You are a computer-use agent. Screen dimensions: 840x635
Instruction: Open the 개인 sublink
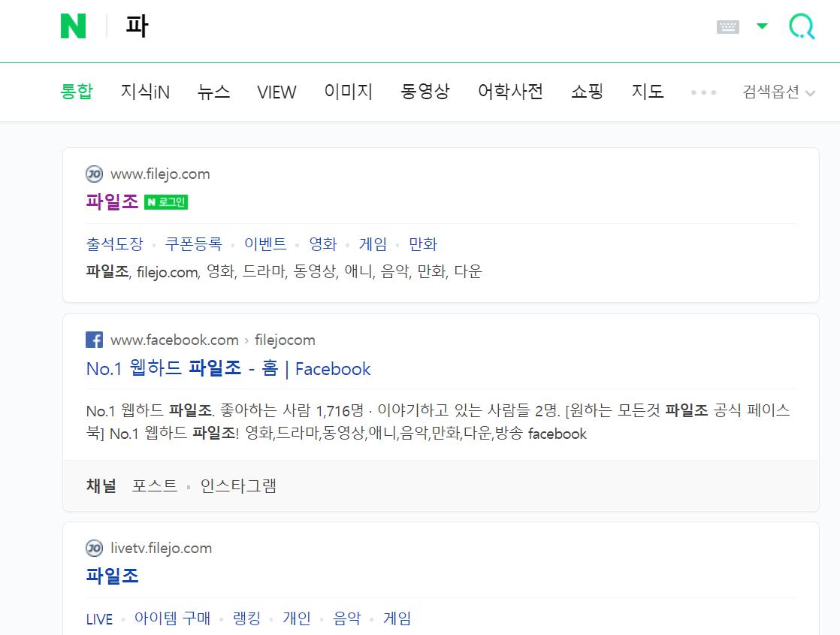(x=297, y=618)
